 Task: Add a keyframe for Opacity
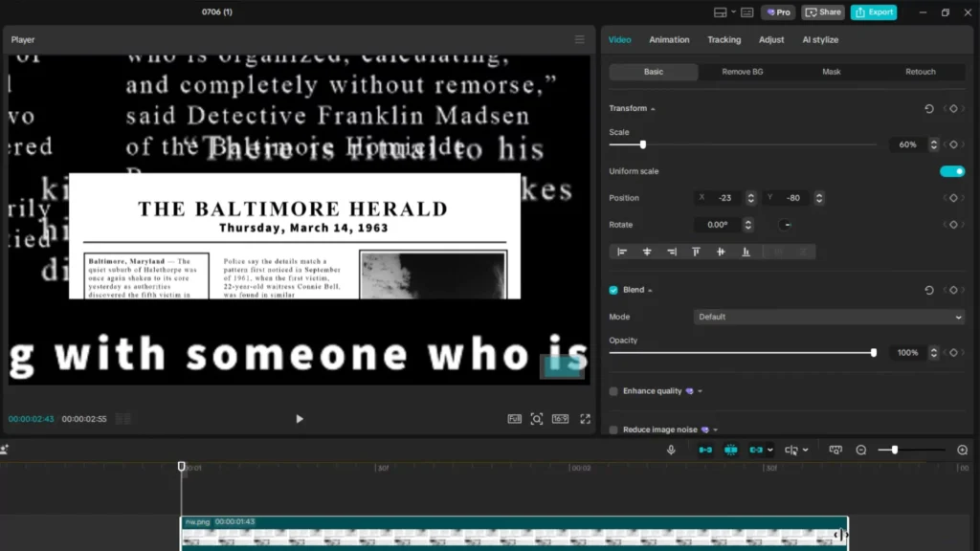(953, 353)
